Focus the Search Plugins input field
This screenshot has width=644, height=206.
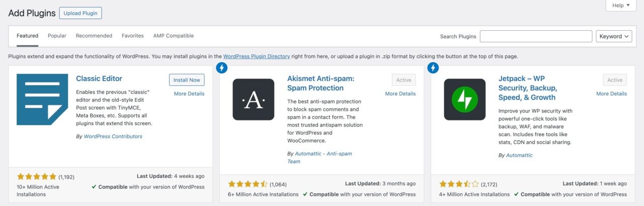[536, 36]
